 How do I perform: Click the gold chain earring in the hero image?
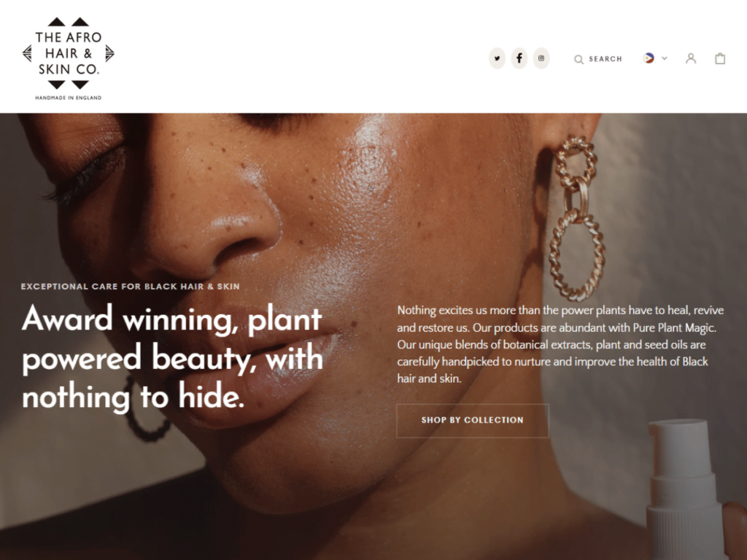576,219
